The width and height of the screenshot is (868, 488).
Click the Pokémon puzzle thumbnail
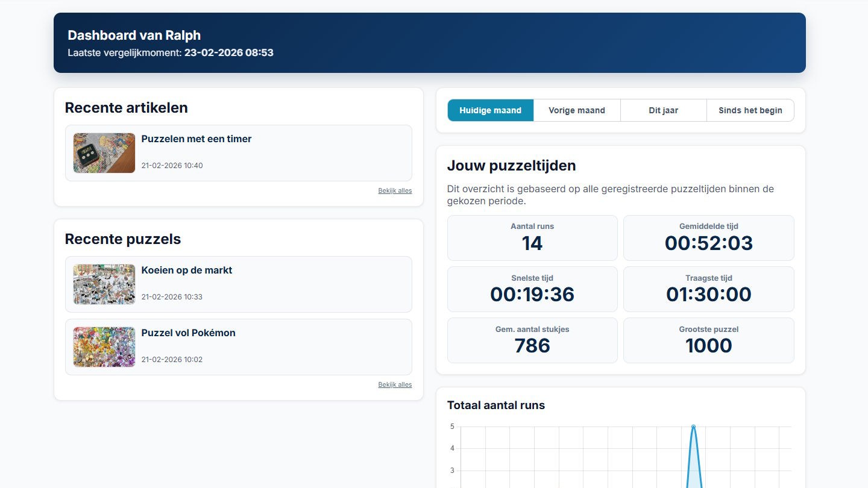tap(104, 346)
